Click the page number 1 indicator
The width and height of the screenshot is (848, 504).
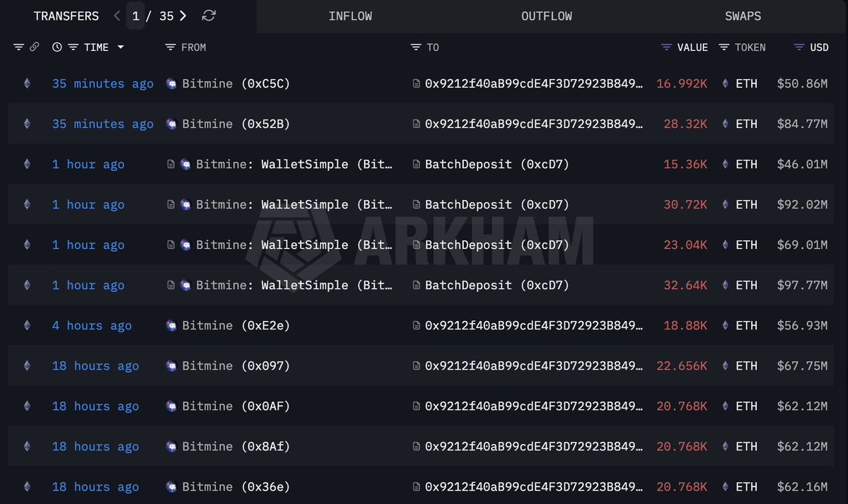(136, 16)
